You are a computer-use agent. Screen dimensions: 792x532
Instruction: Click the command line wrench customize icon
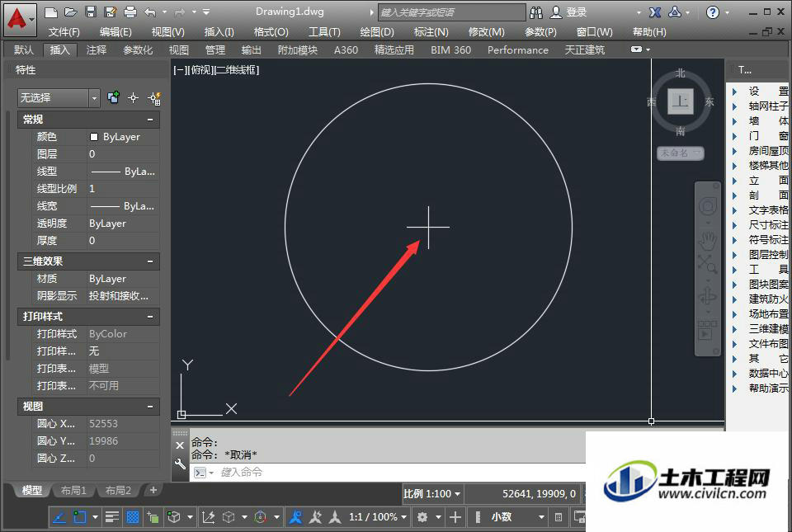tap(180, 464)
